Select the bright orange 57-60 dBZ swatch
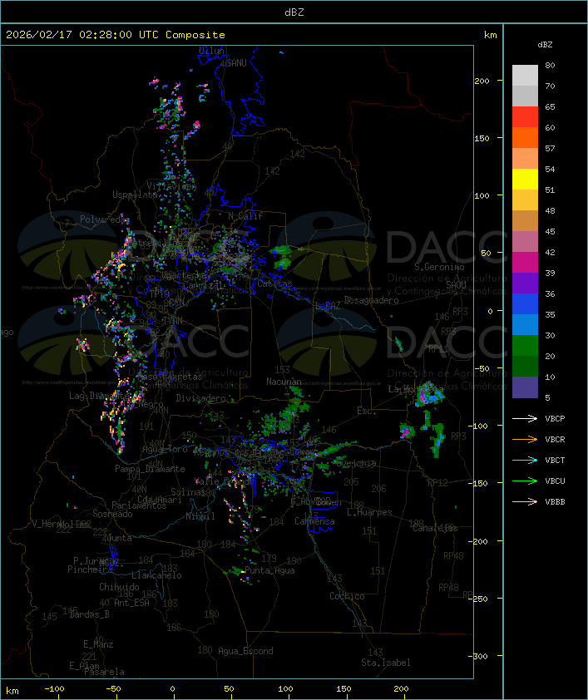 point(525,137)
